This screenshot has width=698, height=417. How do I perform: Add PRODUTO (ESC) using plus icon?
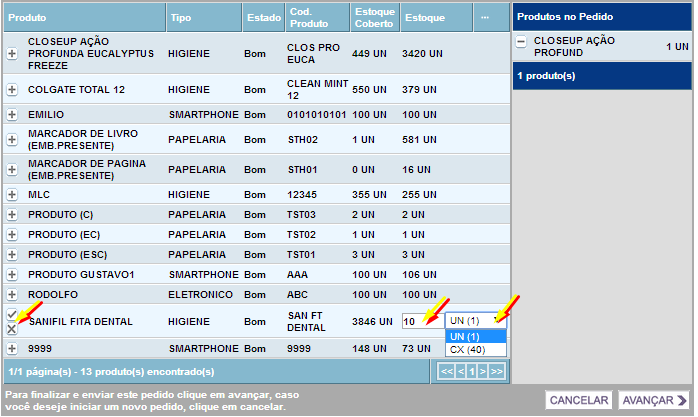pyautogui.click(x=12, y=255)
